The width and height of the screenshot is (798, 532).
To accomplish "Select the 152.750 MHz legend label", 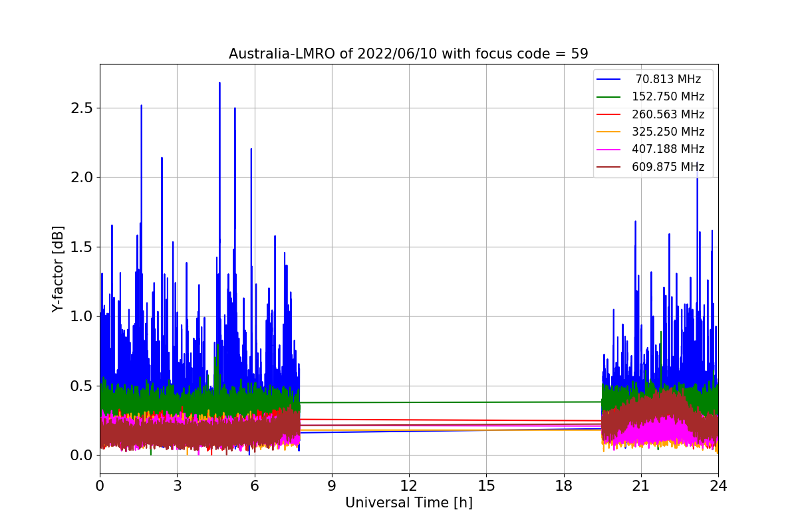I will 668,96.
